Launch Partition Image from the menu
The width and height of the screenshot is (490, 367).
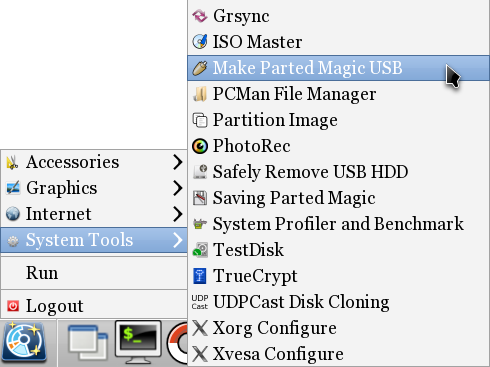click(338, 120)
